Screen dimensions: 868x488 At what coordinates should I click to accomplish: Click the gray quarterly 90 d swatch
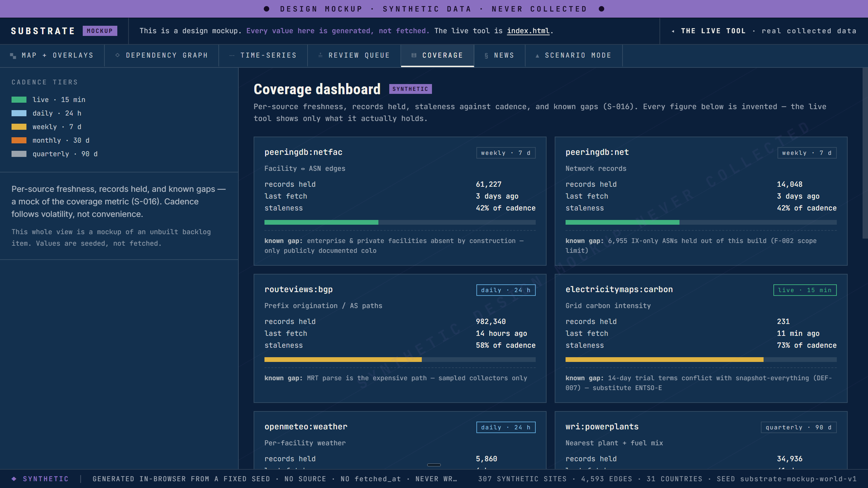pos(19,154)
